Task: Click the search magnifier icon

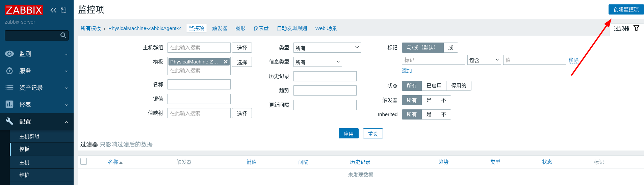Action: (63, 35)
